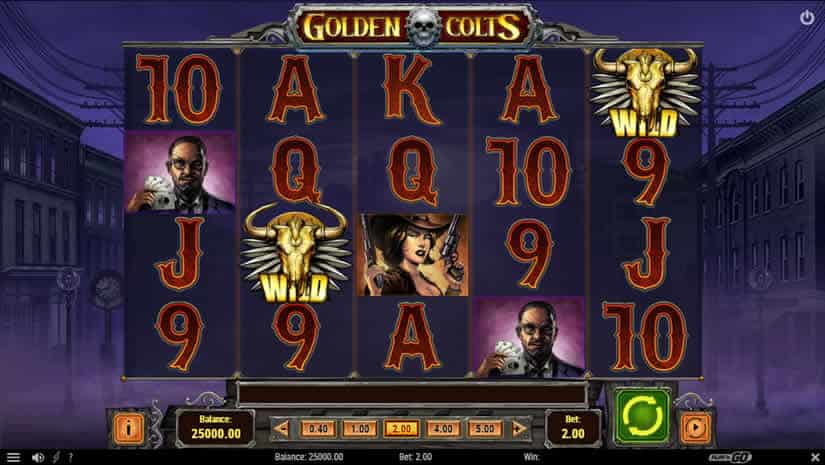This screenshot has height=465, width=825.
Task: Close the game with bottom X
Action: [815, 457]
